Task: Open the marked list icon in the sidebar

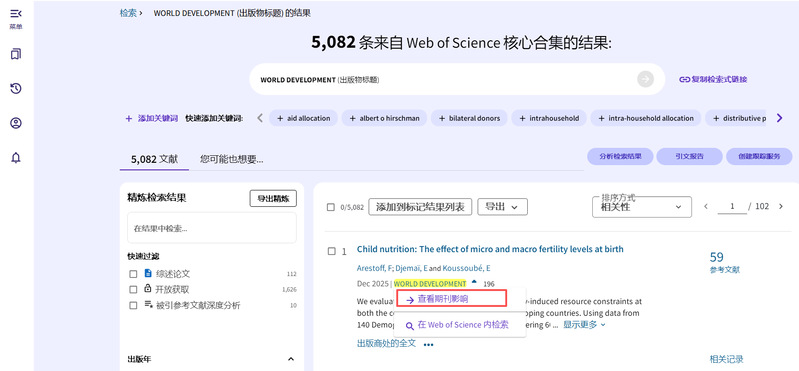Action: 16,54
